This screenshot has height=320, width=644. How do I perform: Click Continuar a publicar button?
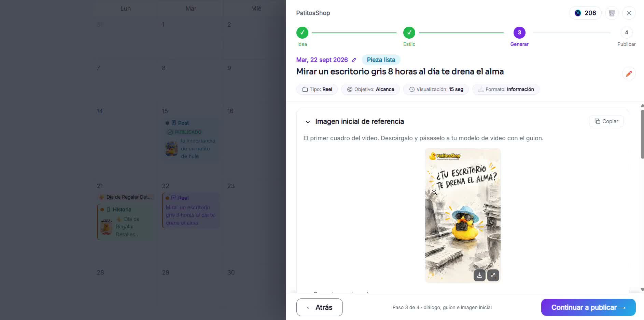(x=588, y=307)
